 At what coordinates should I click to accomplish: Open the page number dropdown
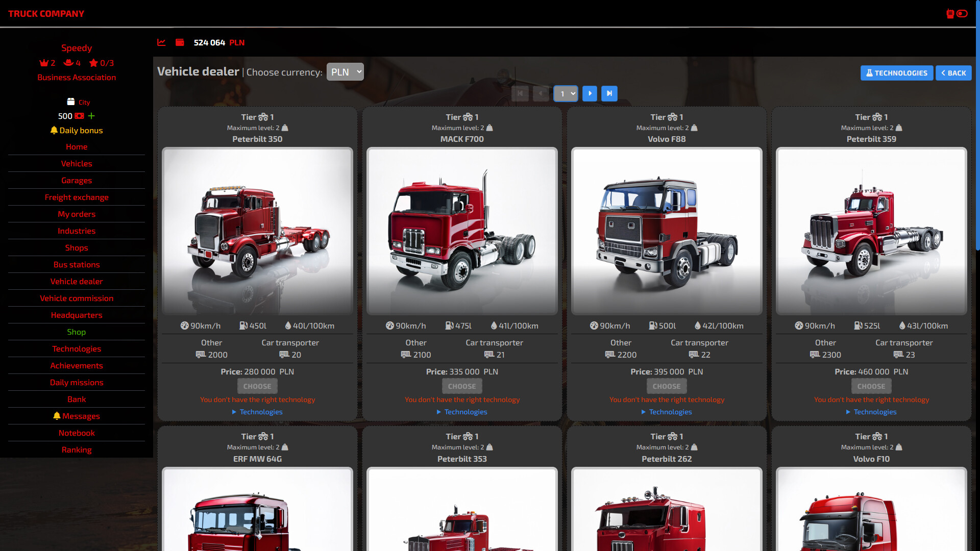click(x=566, y=93)
